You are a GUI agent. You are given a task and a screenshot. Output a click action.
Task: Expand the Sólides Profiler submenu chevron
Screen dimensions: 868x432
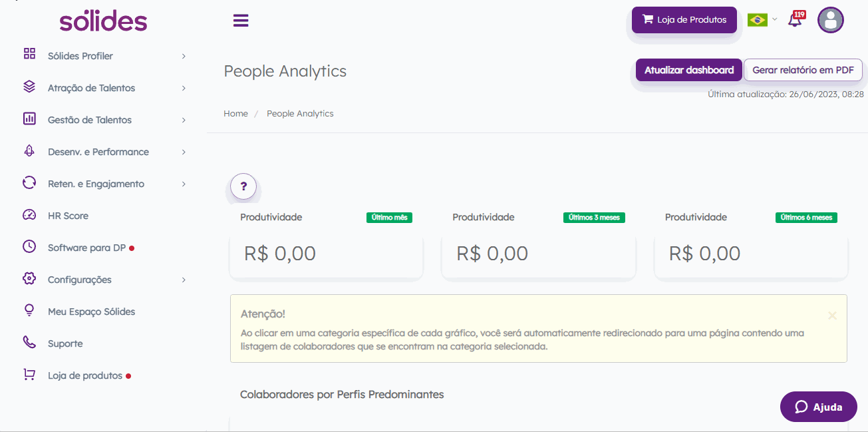(184, 56)
